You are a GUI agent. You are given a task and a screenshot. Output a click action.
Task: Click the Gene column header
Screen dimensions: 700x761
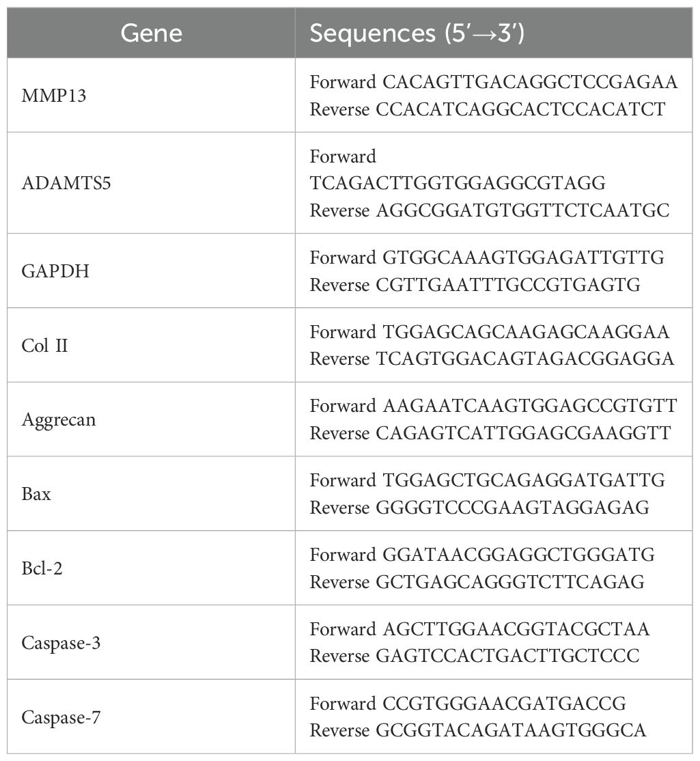click(x=151, y=33)
